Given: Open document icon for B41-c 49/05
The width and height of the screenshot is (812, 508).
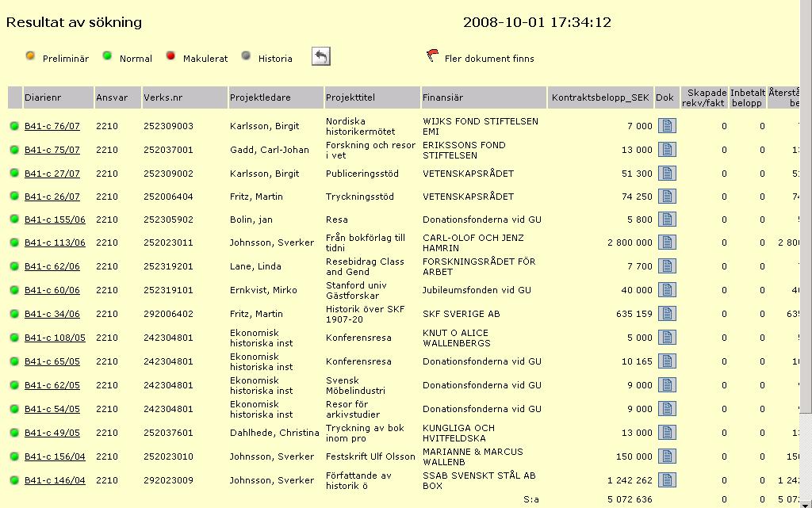Looking at the screenshot, I should pos(667,433).
